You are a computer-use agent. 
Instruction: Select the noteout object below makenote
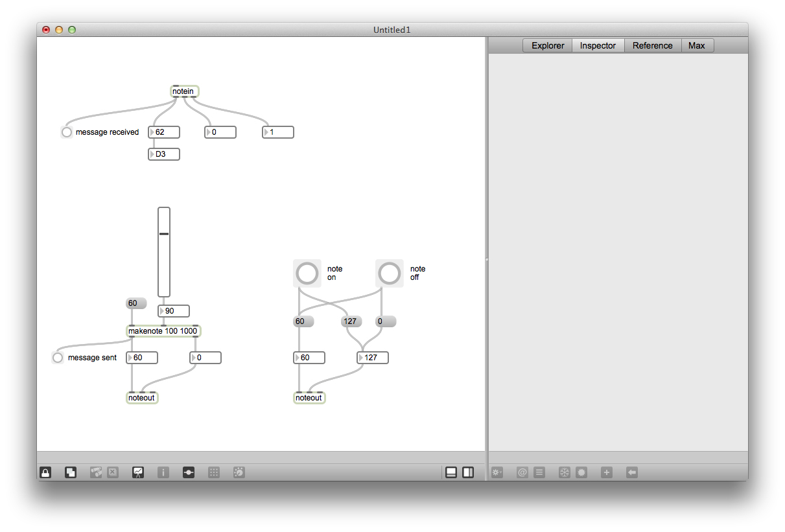[142, 398]
